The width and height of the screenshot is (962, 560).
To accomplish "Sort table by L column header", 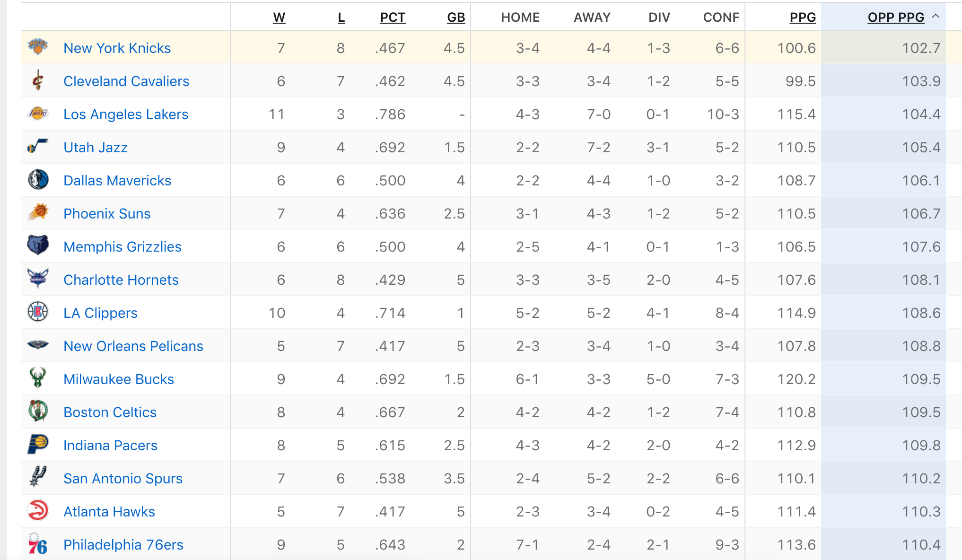I will click(341, 17).
